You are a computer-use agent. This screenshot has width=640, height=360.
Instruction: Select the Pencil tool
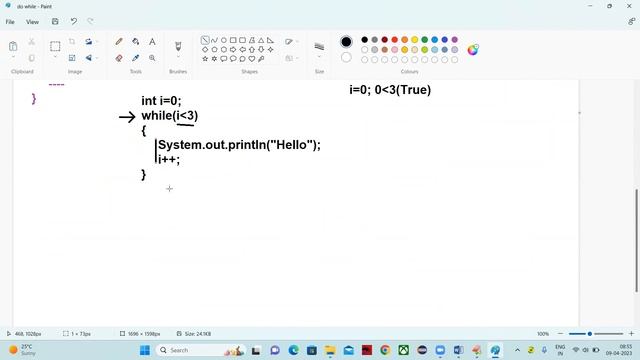tap(119, 42)
